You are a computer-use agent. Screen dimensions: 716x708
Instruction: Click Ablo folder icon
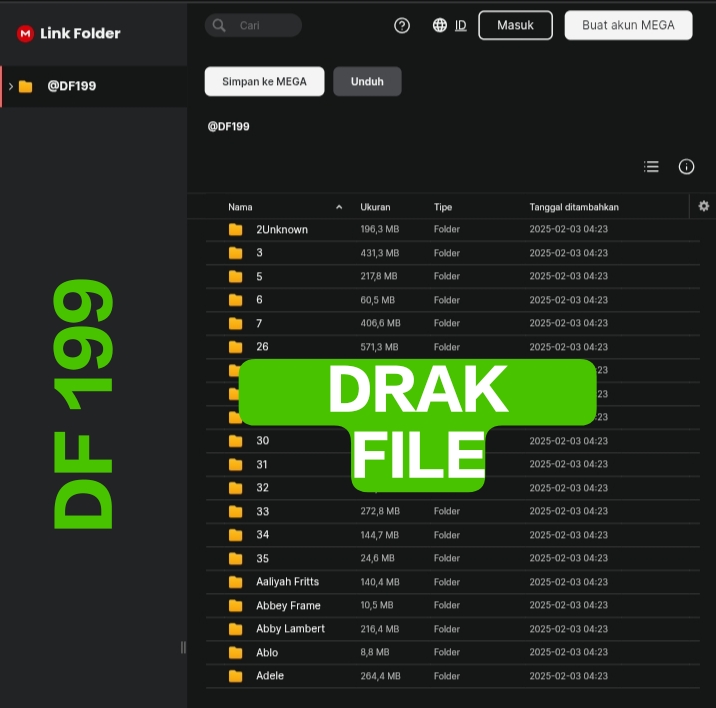[x=236, y=653]
